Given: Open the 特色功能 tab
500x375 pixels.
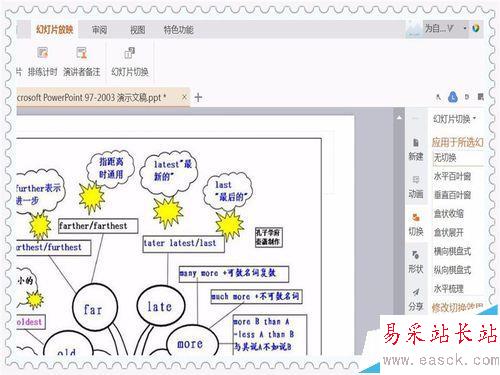Looking at the screenshot, I should 179,30.
